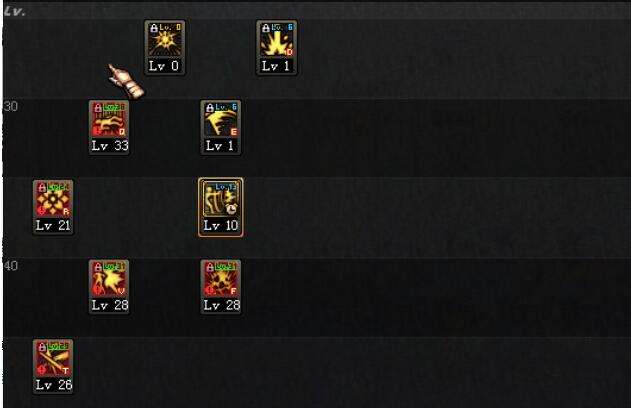The height and width of the screenshot is (408, 631).
Task: Toggle the lock on the F-hotkey Lv 28 skill
Action: [x=210, y=267]
